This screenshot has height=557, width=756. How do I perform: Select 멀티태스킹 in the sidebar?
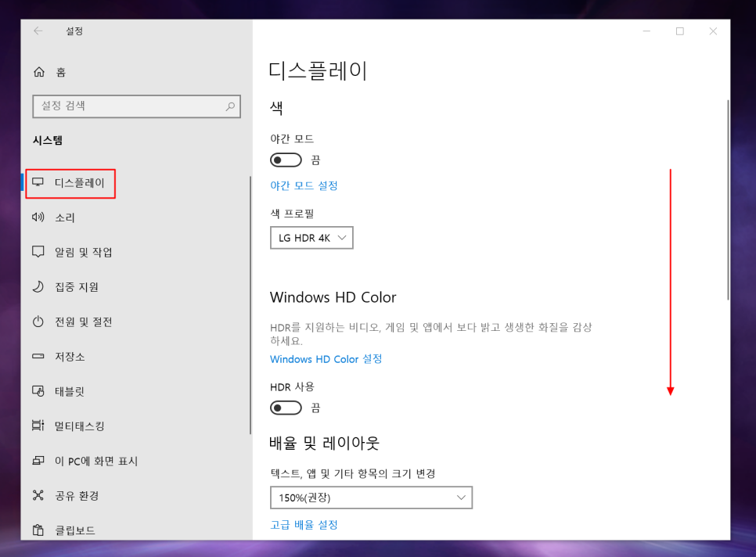pyautogui.click(x=135, y=426)
